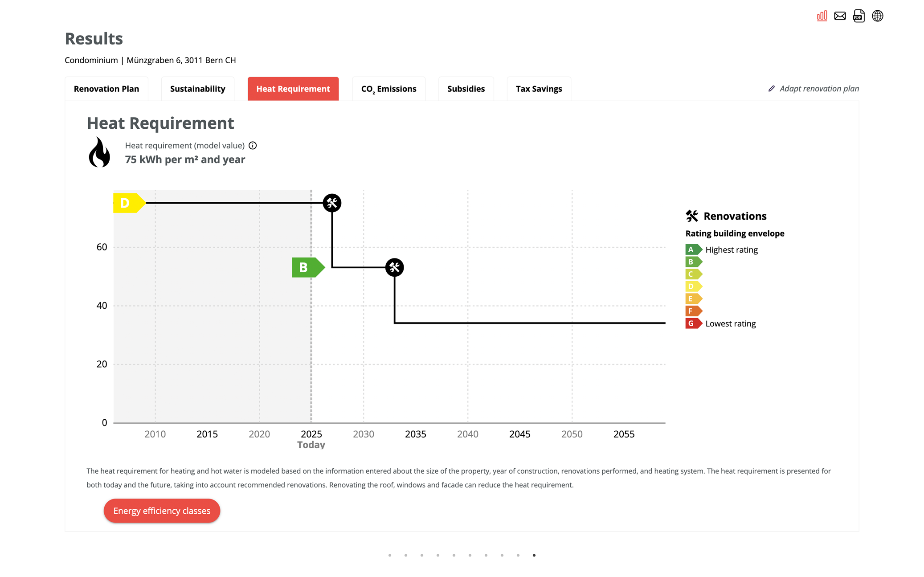Switch to the Renovation Plan tab
924x577 pixels.
[x=106, y=89]
